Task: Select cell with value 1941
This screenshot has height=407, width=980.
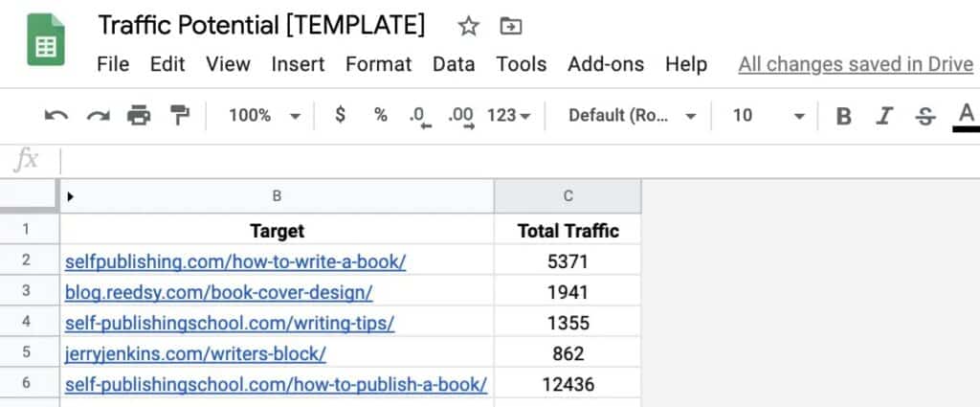Action: click(568, 291)
